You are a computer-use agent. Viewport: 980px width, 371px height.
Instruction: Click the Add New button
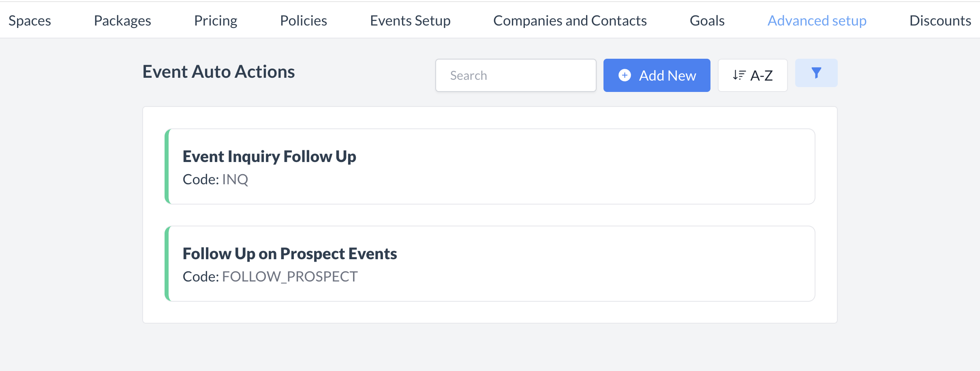657,75
